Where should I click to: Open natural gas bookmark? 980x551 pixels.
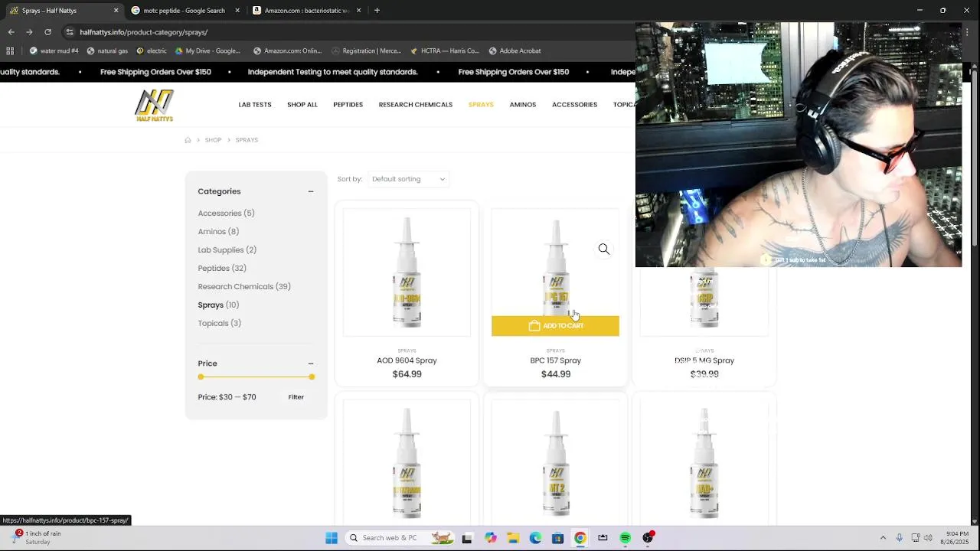tap(107, 51)
